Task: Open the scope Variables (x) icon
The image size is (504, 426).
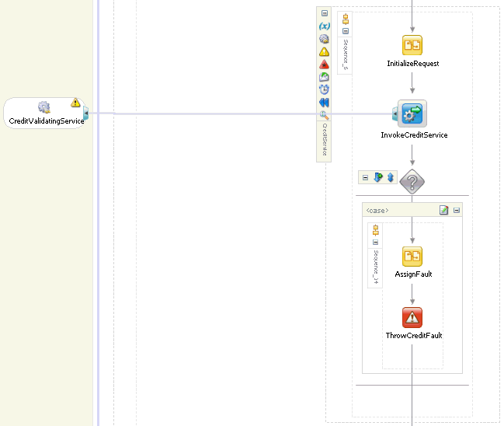Action: pos(325,26)
